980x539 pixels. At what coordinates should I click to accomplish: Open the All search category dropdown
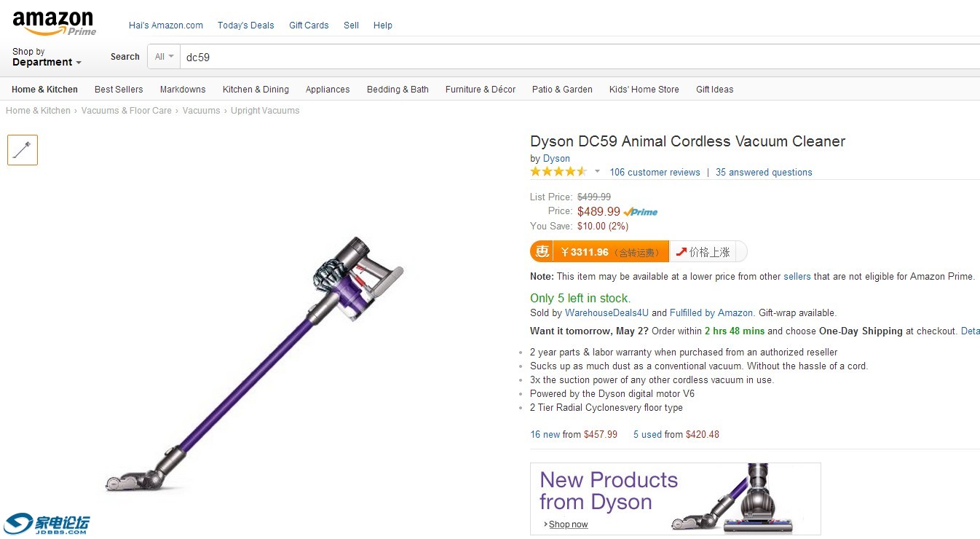tap(162, 56)
